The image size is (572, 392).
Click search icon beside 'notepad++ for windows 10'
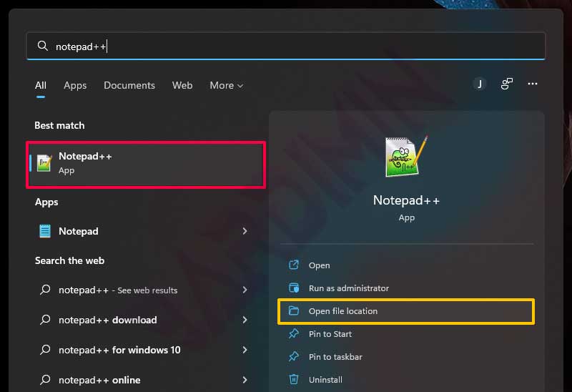pos(45,350)
